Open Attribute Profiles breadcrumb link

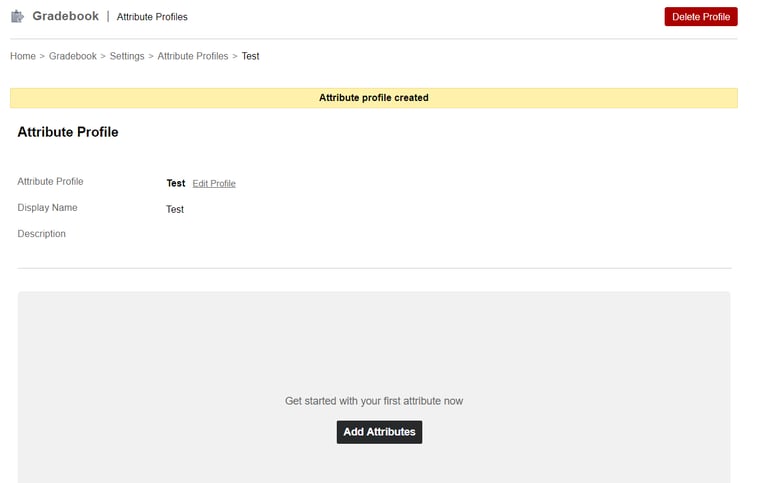pyautogui.click(x=193, y=56)
